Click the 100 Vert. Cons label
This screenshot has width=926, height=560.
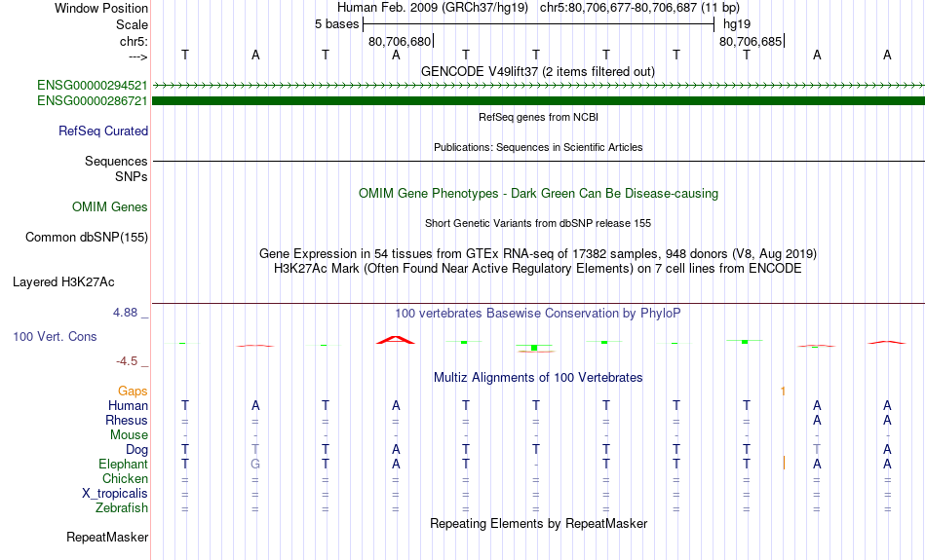coord(55,336)
